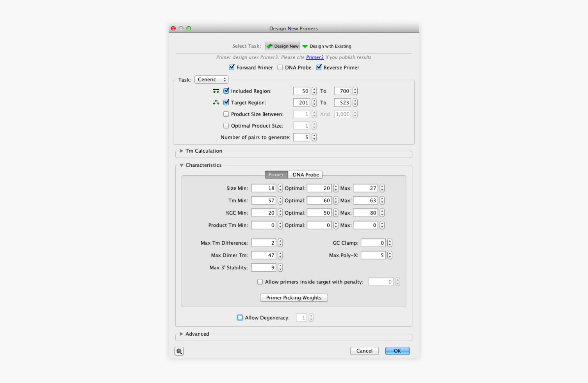Screen dimensions: 588x383
Task: Expand the Advanced section
Action: pos(182,334)
